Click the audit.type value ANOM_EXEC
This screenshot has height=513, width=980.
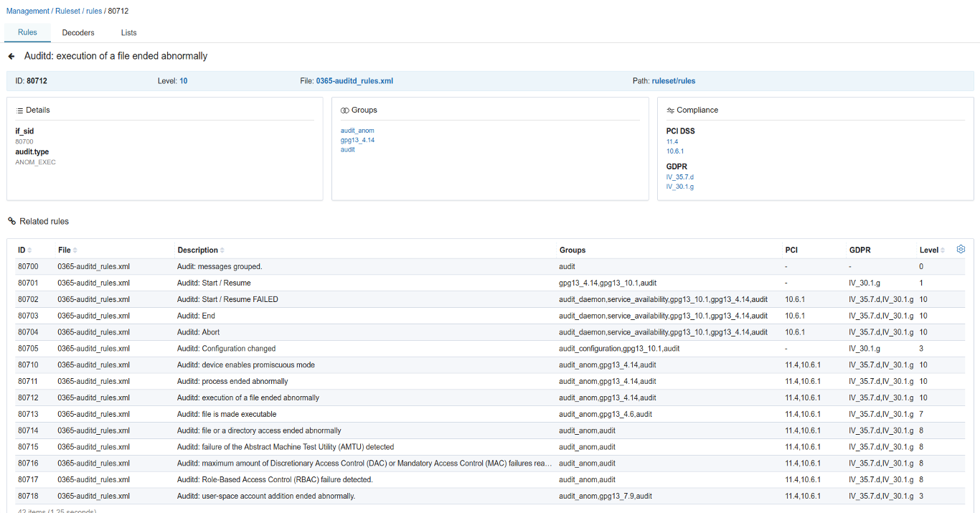click(x=35, y=162)
